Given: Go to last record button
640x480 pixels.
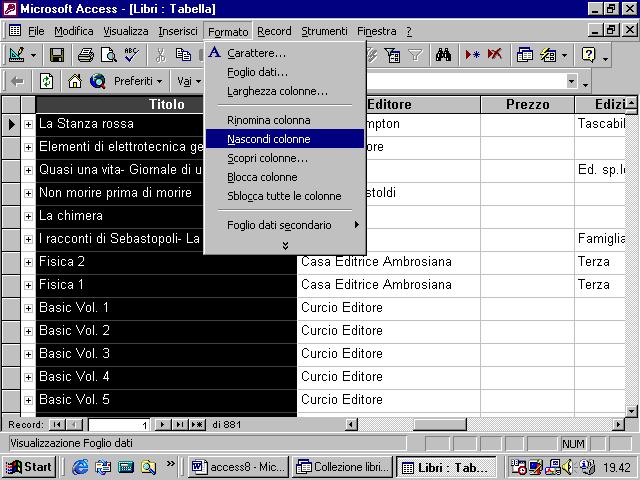Looking at the screenshot, I should coord(179,424).
